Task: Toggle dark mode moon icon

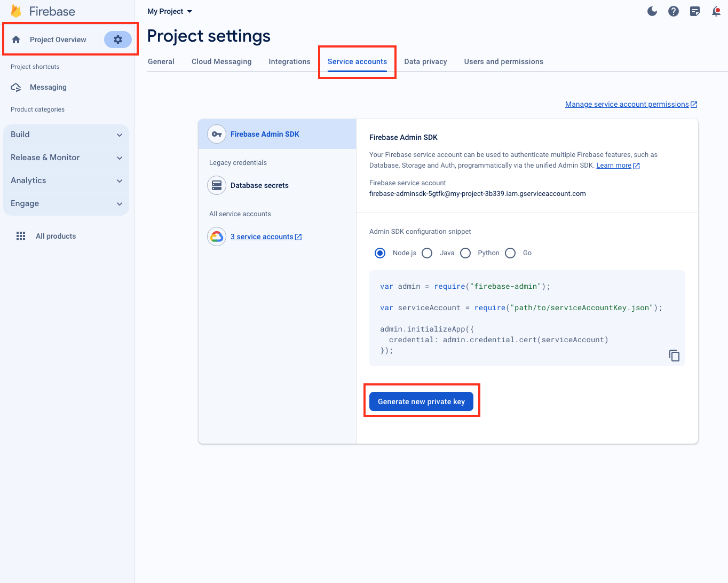Action: pyautogui.click(x=652, y=11)
